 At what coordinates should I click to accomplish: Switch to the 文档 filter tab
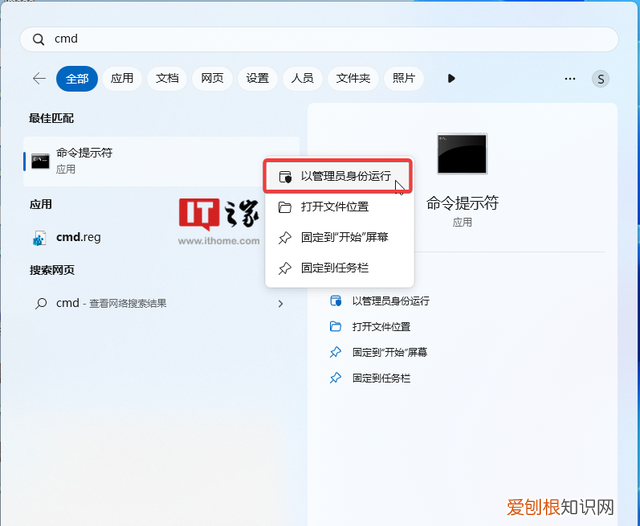167,78
